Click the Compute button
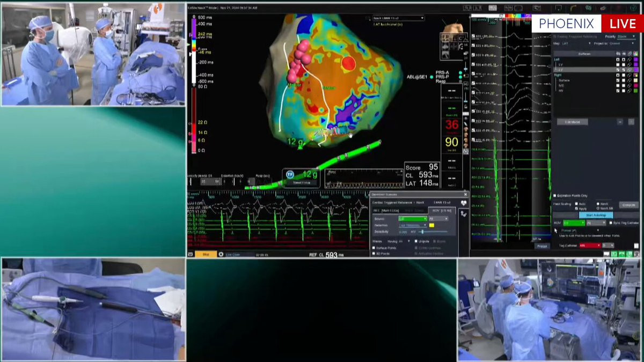Screen dimensions: 644x362 629,205
